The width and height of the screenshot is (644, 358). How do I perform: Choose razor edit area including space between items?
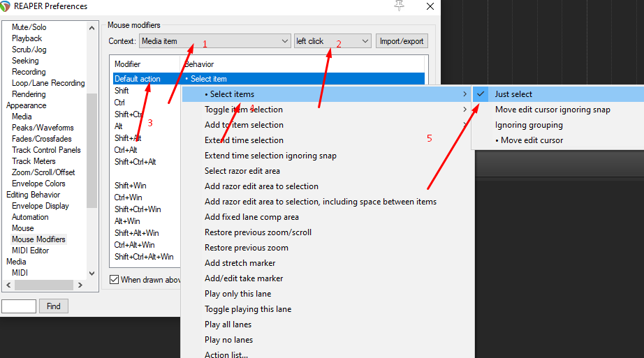point(327,202)
